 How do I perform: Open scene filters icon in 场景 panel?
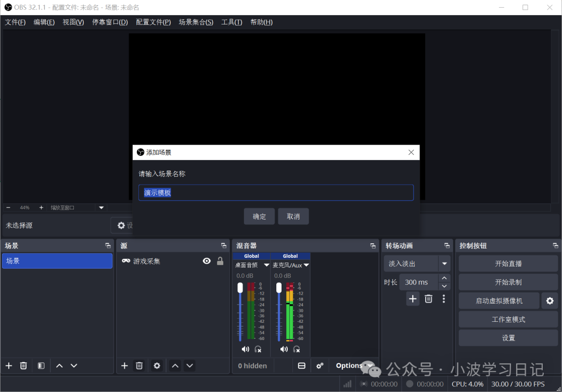click(41, 365)
